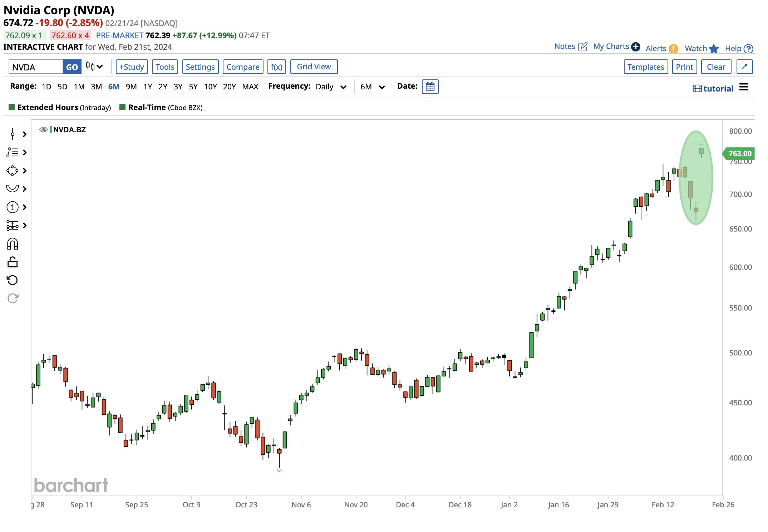Click the My Charts plus icon
Viewport: 768px width, 532px height.
636,46
